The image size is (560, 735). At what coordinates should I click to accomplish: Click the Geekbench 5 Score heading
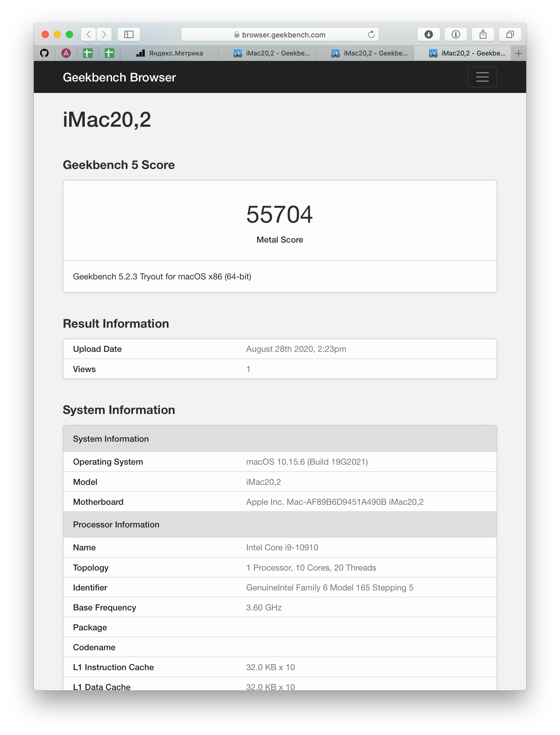click(119, 165)
